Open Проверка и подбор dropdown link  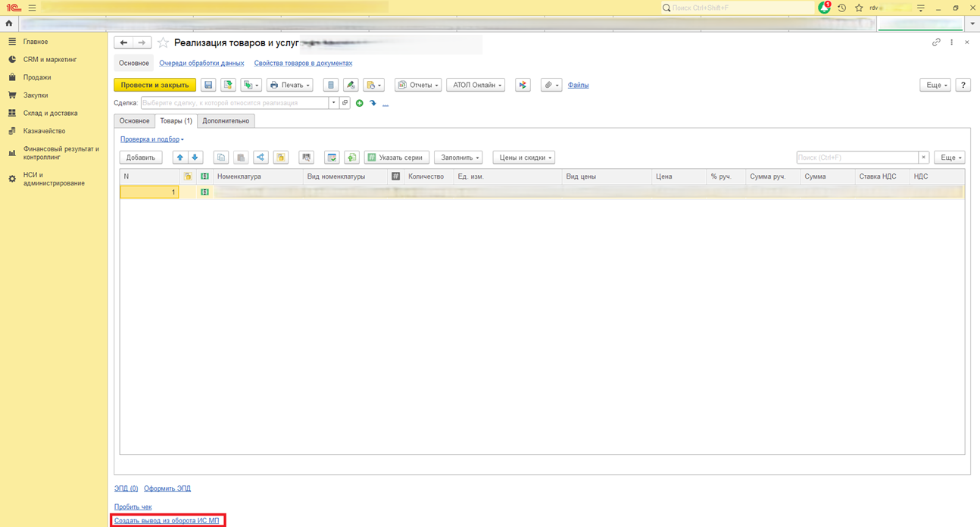click(x=151, y=139)
